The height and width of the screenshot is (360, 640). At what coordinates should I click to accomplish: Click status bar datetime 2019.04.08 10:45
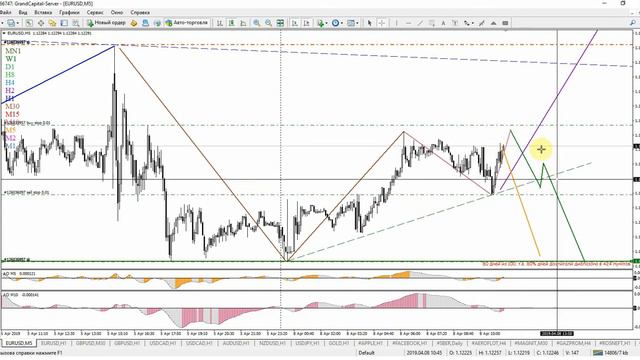(424, 353)
